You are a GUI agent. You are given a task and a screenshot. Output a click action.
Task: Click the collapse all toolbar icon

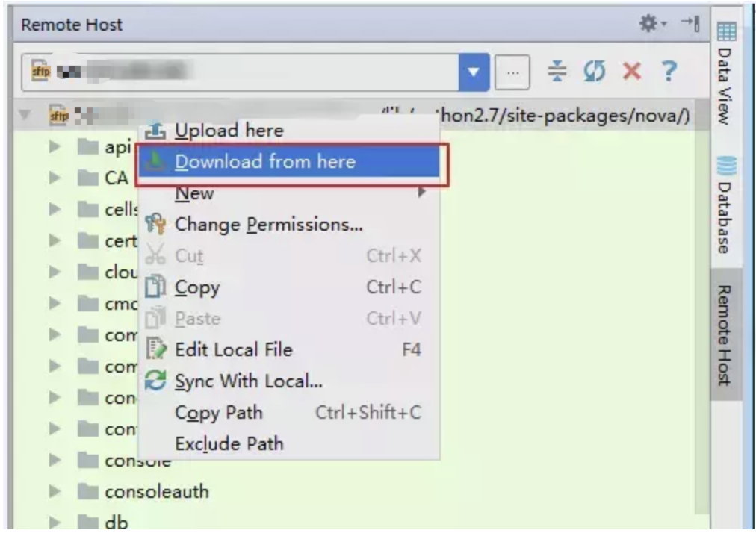[557, 72]
